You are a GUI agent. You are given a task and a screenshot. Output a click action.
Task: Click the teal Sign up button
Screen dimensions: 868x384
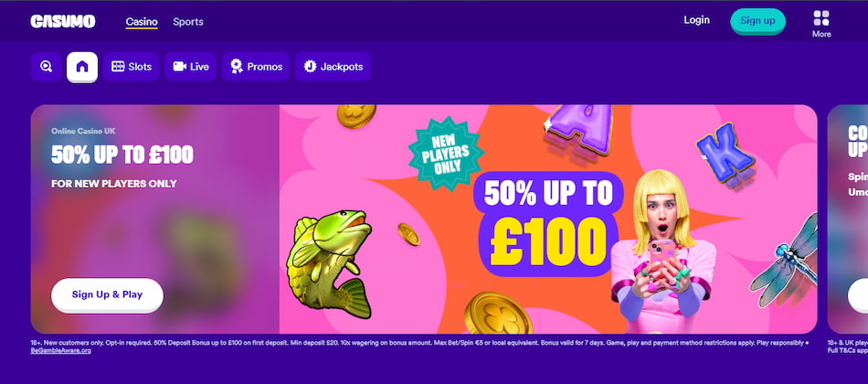point(757,21)
